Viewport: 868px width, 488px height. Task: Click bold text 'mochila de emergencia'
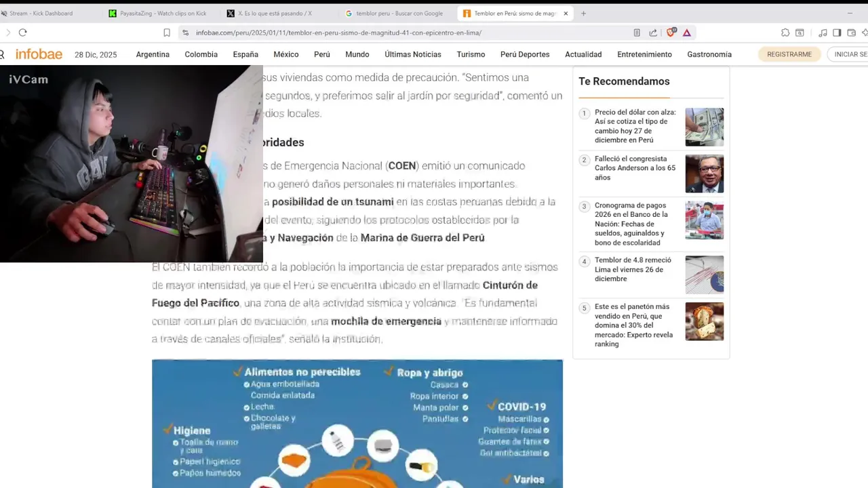tap(387, 321)
